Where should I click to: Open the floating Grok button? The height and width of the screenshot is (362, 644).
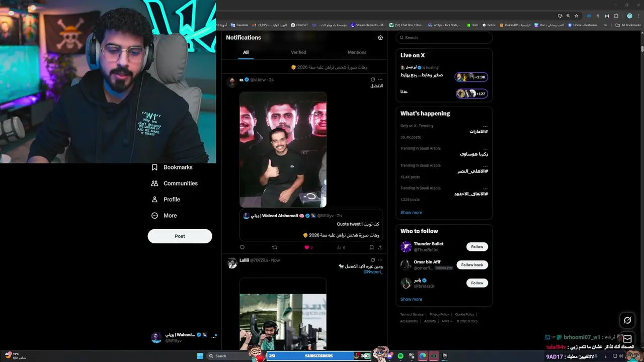[x=627, y=320]
